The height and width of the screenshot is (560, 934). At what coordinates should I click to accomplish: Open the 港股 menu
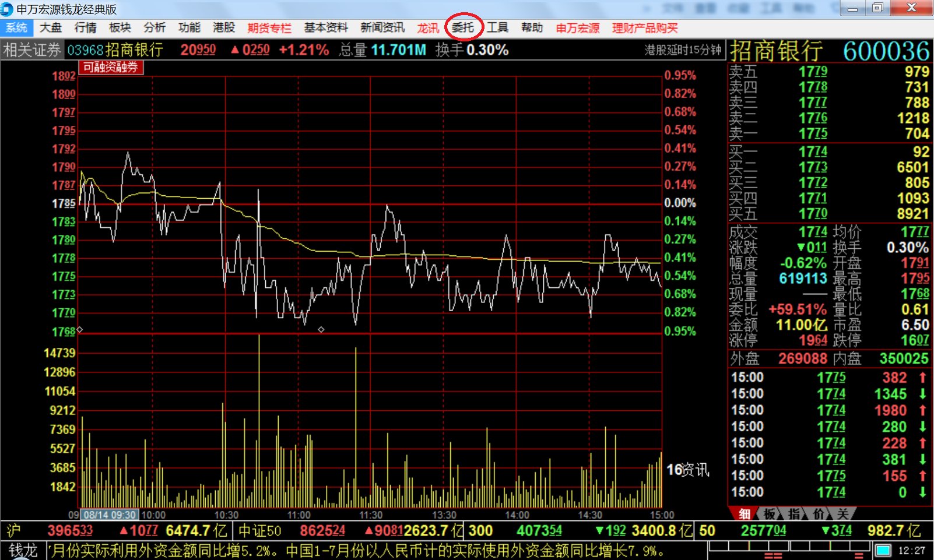(x=223, y=27)
